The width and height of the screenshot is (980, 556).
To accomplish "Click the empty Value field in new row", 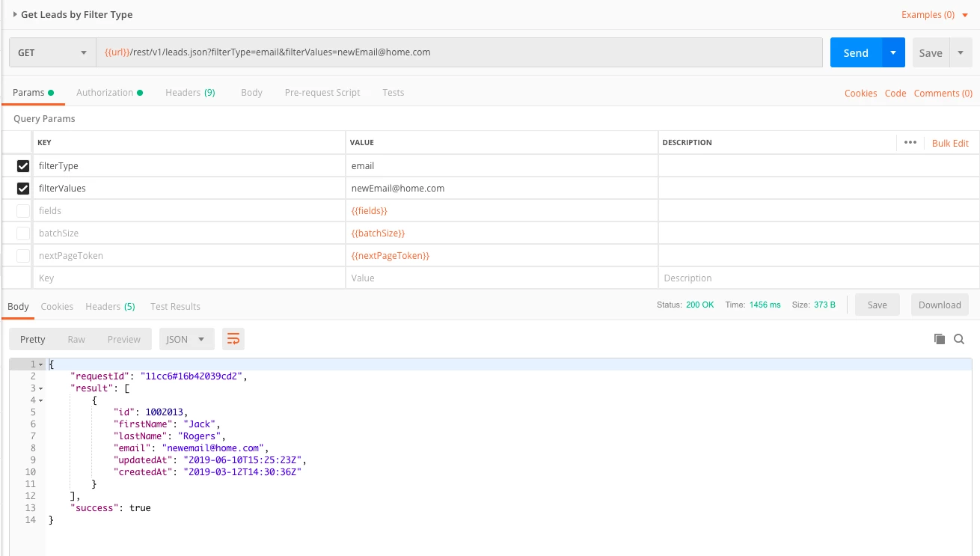I will tap(501, 278).
